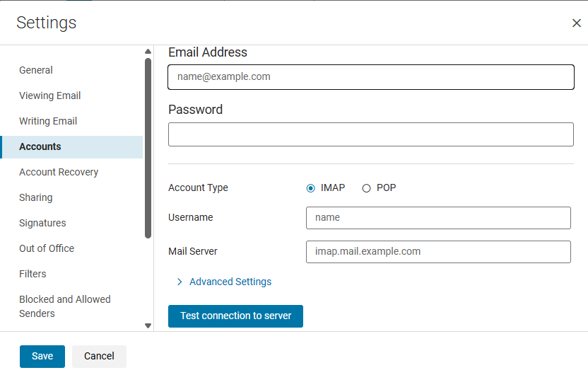Expand Advanced Settings chevron
Screen dimensions: 588x375
(180, 282)
